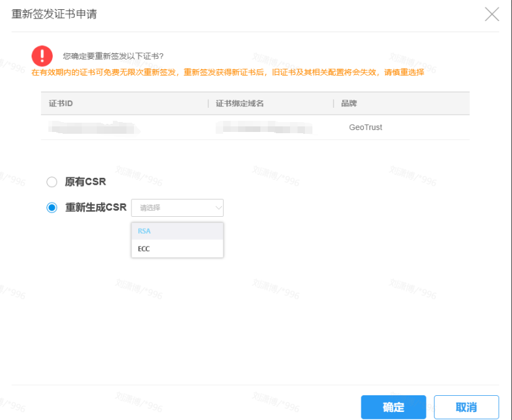Select the 重新生成CSR radio button
This screenshot has width=512, height=420.
pos(52,208)
